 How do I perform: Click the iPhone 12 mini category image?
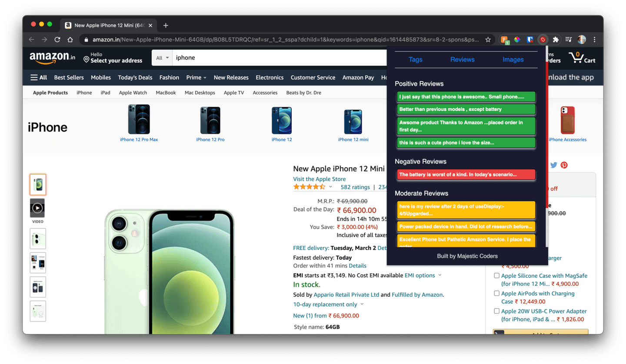click(353, 121)
